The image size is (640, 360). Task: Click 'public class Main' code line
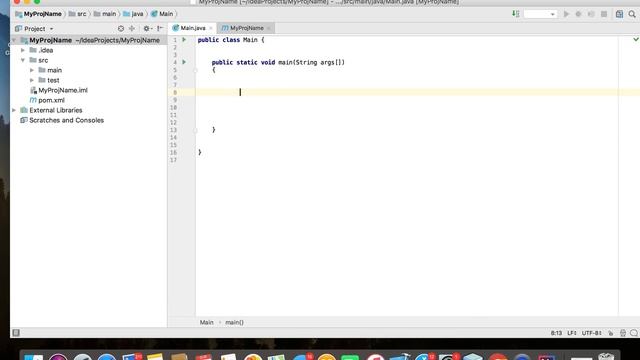pos(231,40)
